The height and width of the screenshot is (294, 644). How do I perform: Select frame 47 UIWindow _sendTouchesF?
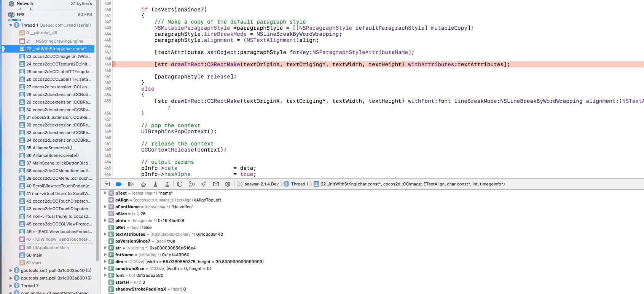[x=48, y=239]
